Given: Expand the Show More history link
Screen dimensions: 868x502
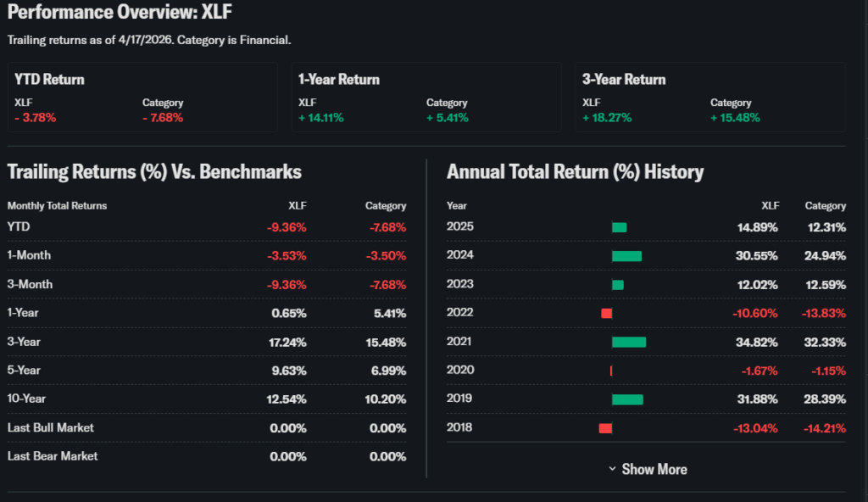Looking at the screenshot, I should coord(654,469).
